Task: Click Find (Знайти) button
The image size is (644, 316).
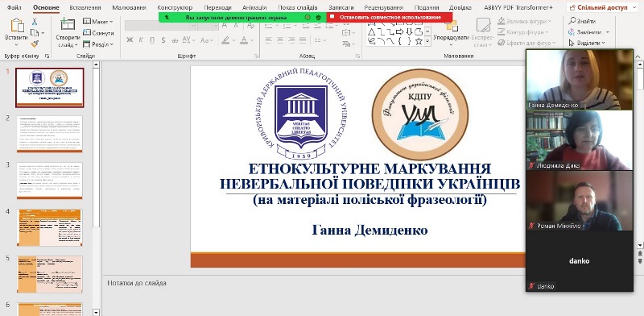Action: point(582,21)
